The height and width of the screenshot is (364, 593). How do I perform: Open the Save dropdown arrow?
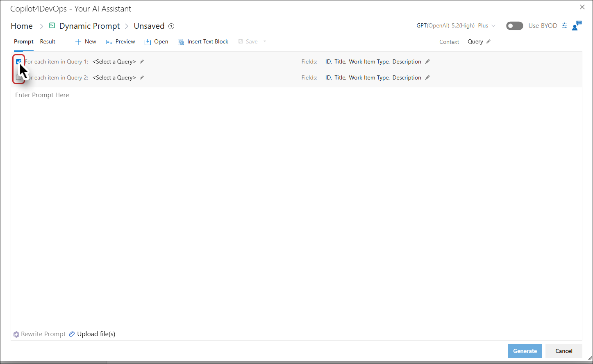click(265, 41)
